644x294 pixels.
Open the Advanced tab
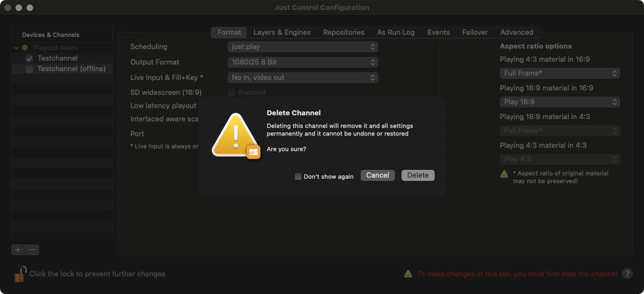(516, 33)
